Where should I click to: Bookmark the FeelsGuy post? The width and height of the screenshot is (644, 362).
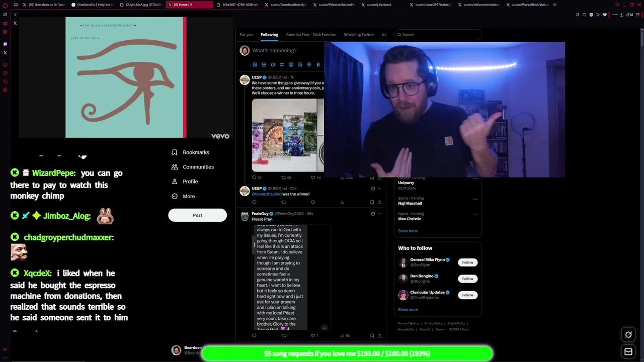point(372,335)
